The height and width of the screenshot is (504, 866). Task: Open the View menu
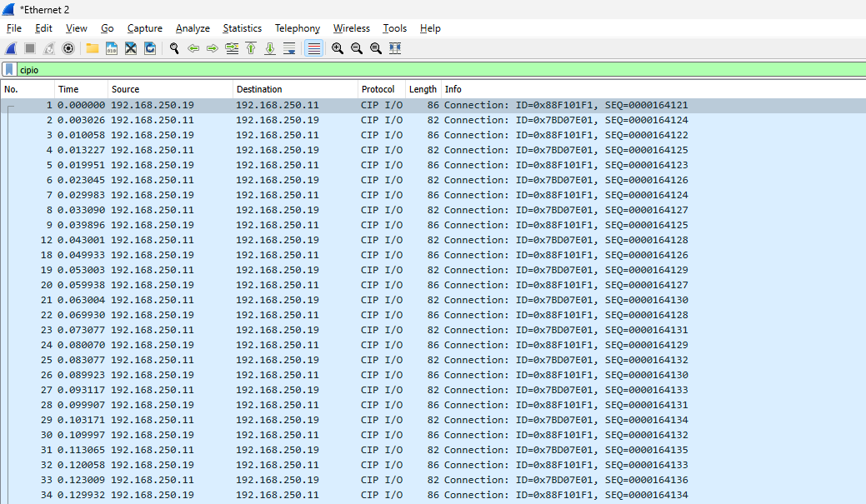[76, 28]
